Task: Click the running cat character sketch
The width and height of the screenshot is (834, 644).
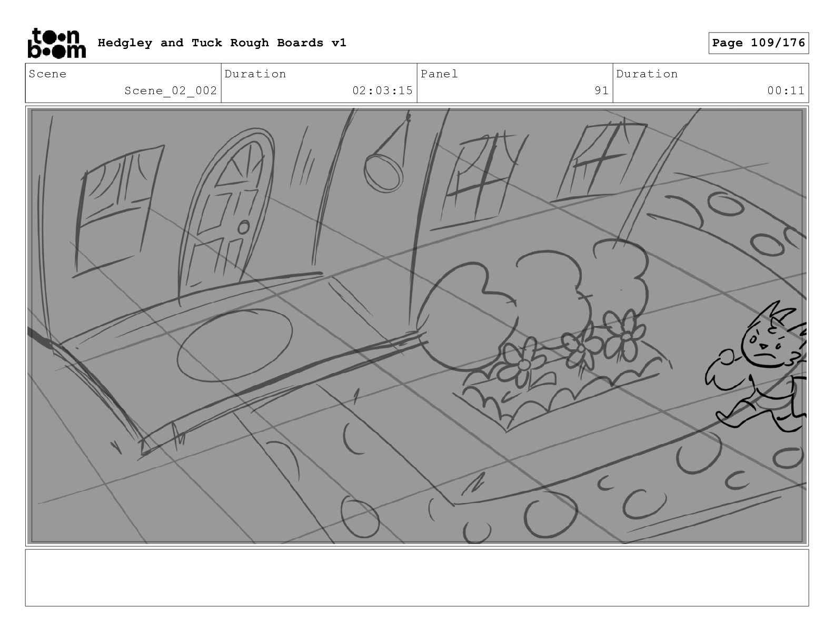Action: point(756,366)
